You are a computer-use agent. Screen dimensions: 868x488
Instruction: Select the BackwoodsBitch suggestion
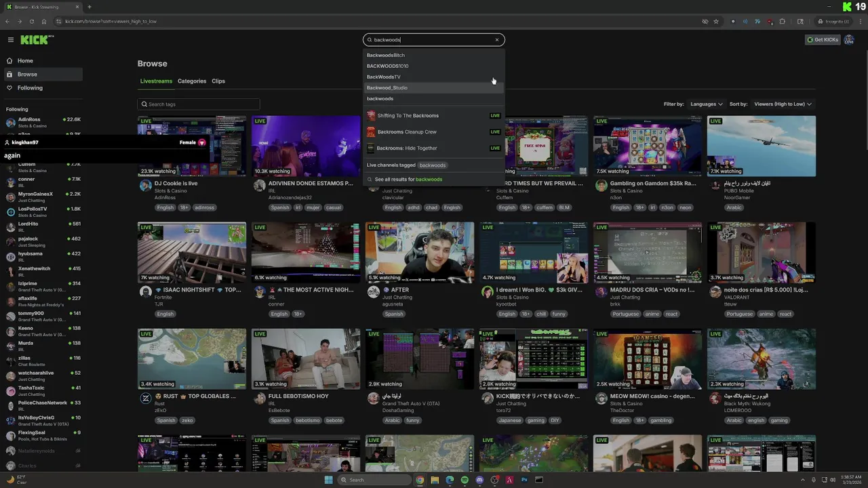(x=434, y=56)
